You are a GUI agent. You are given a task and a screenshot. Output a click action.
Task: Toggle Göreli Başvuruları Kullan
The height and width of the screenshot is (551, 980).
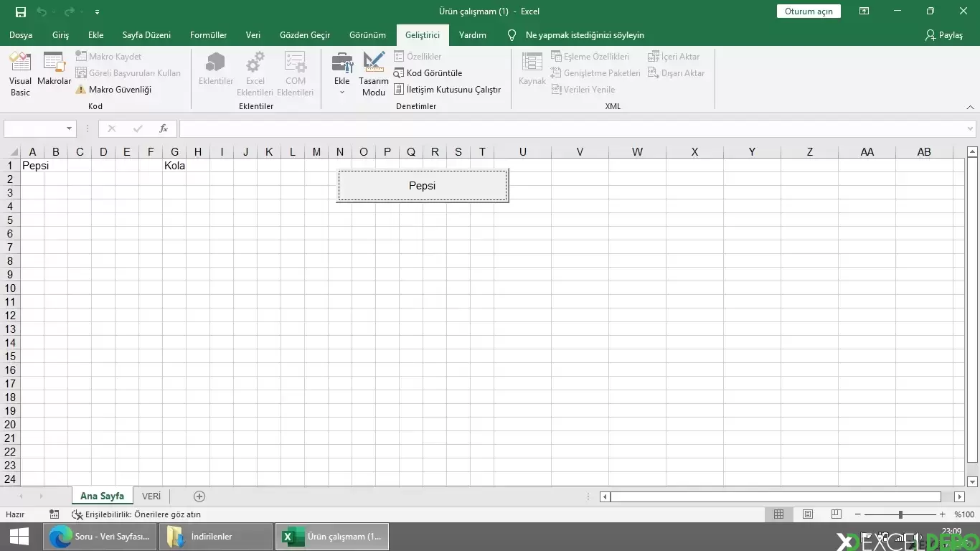tap(128, 73)
